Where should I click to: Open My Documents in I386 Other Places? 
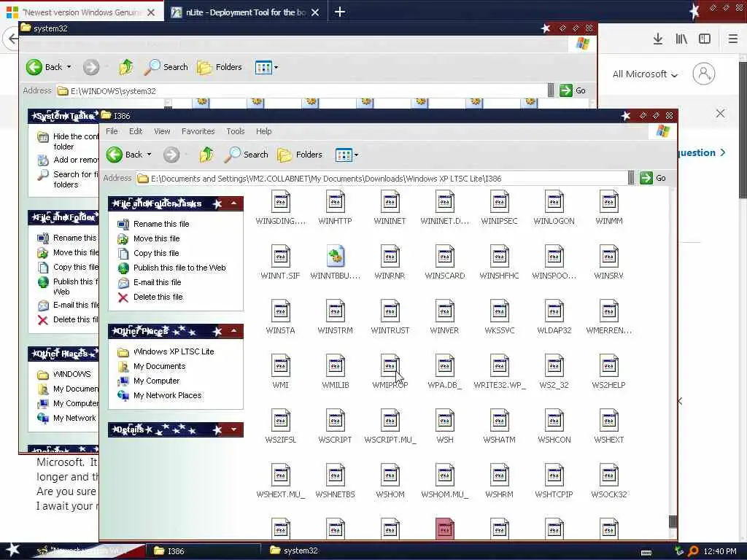click(159, 366)
